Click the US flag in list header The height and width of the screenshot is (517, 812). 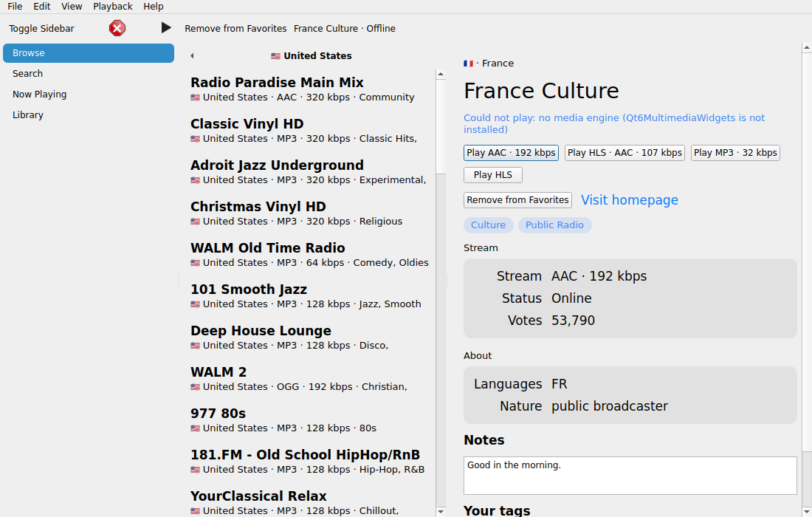(x=275, y=56)
